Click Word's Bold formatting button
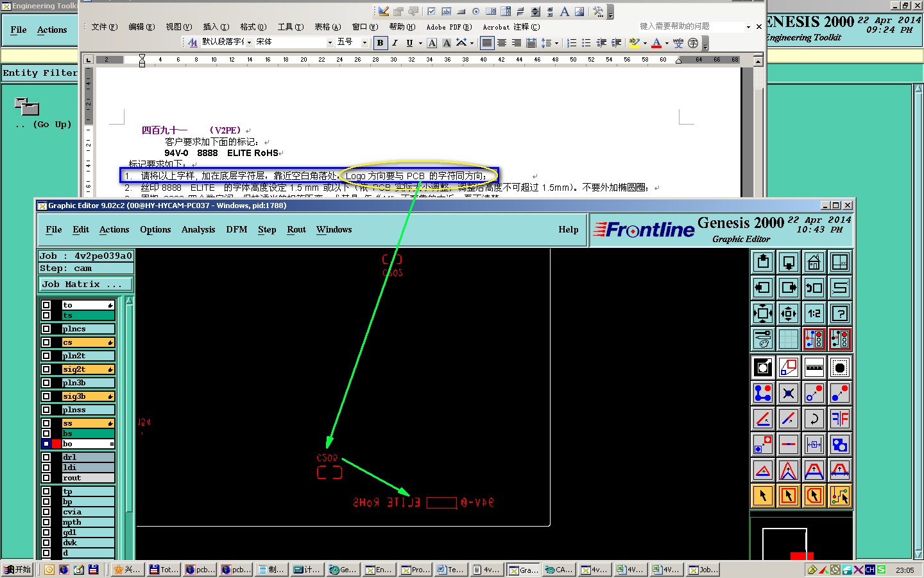The image size is (924, 578). point(381,43)
